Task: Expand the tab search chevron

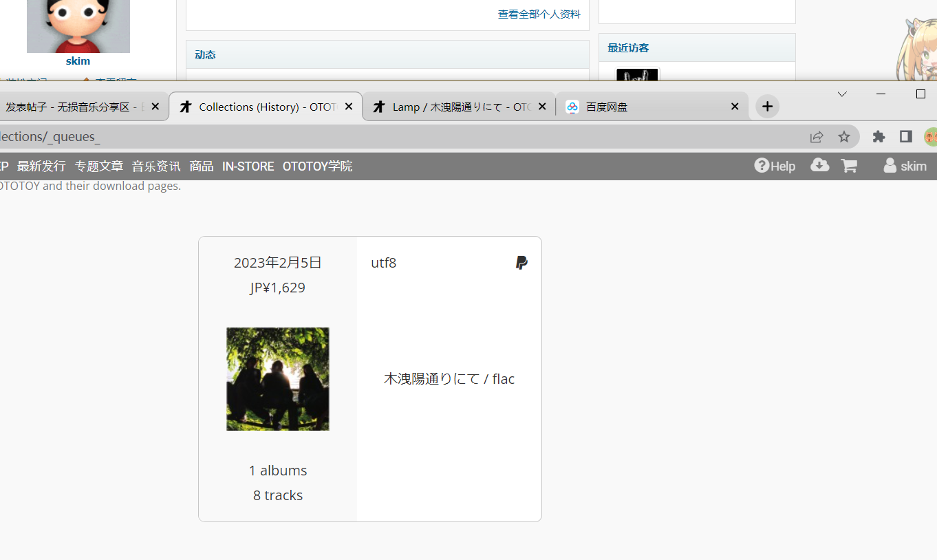Action: 842,94
